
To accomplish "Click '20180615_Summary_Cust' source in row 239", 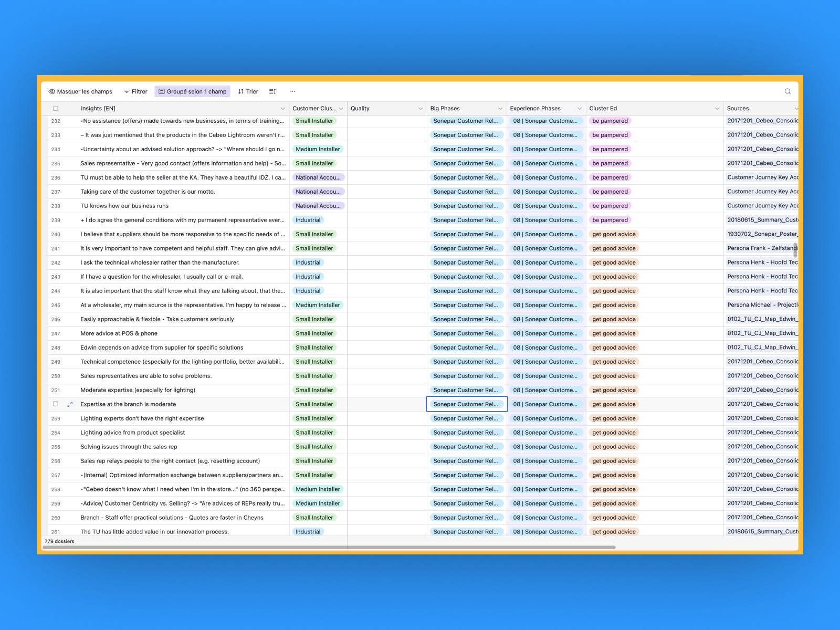I will point(761,220).
